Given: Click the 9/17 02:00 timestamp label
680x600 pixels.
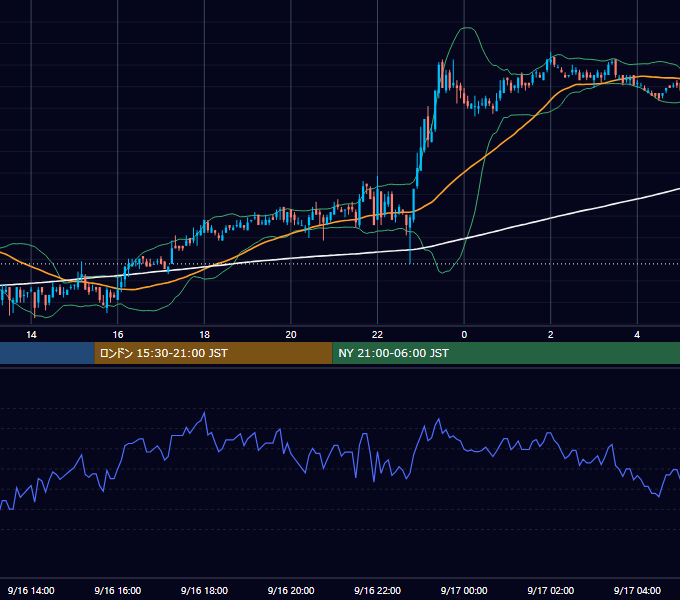Looking at the screenshot, I should (550, 590).
